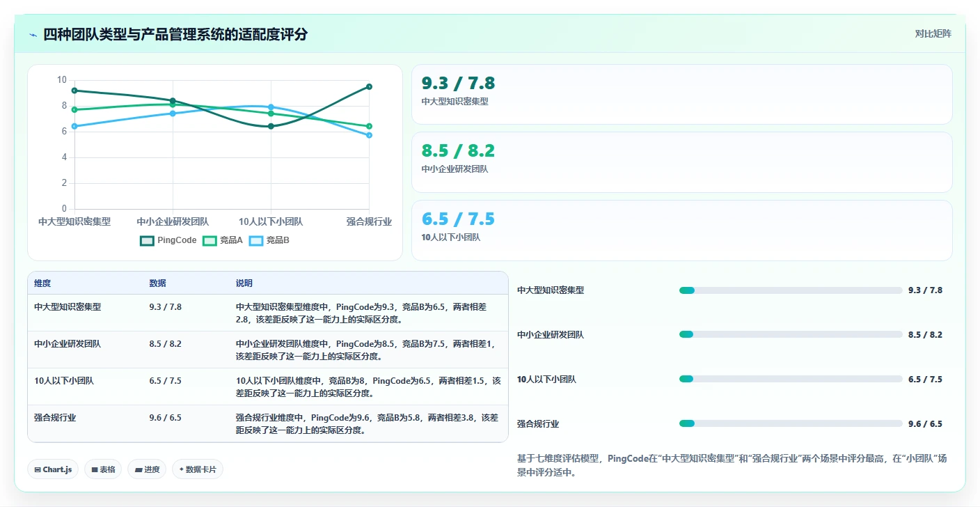The height and width of the screenshot is (507, 980).
Task: Click the 中大型知识密集型 progress bar
Action: (x=791, y=290)
